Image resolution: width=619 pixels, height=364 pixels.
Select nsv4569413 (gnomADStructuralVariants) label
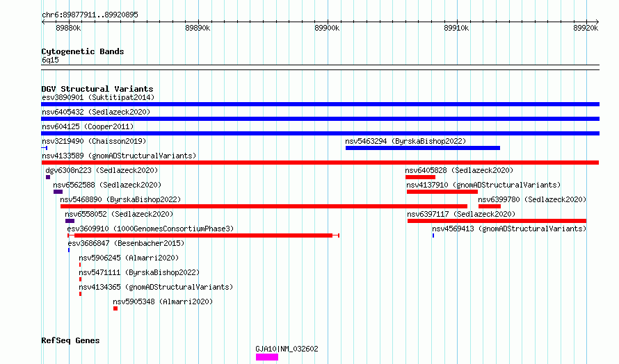click(x=509, y=229)
